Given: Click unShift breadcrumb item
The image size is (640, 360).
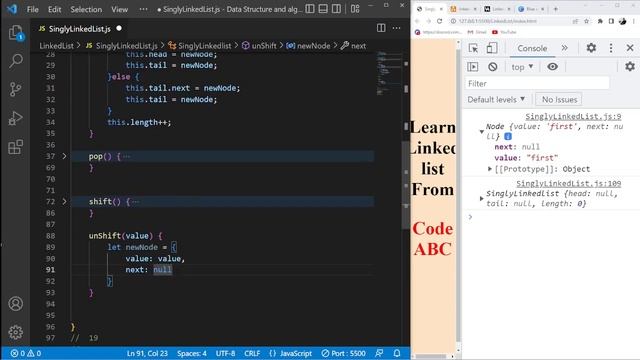Looking at the screenshot, I should [x=259, y=46].
